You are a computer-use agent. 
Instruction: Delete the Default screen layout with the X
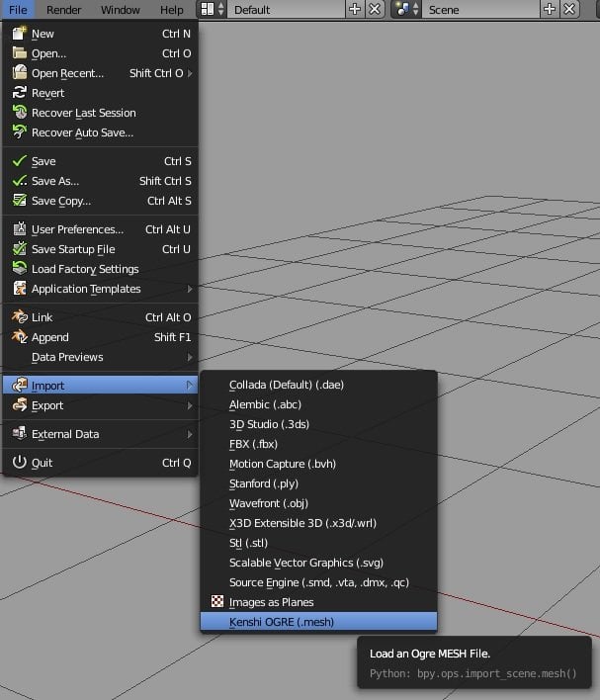tap(375, 9)
